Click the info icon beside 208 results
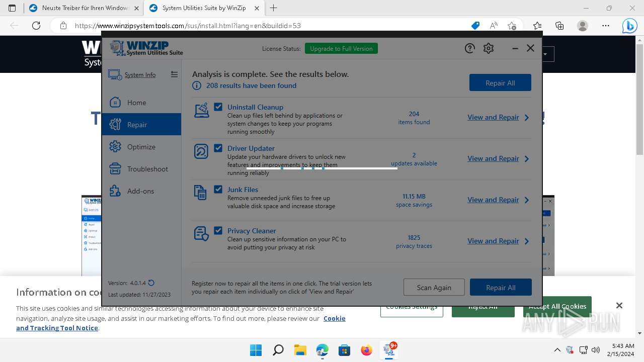The image size is (644, 362). (197, 86)
